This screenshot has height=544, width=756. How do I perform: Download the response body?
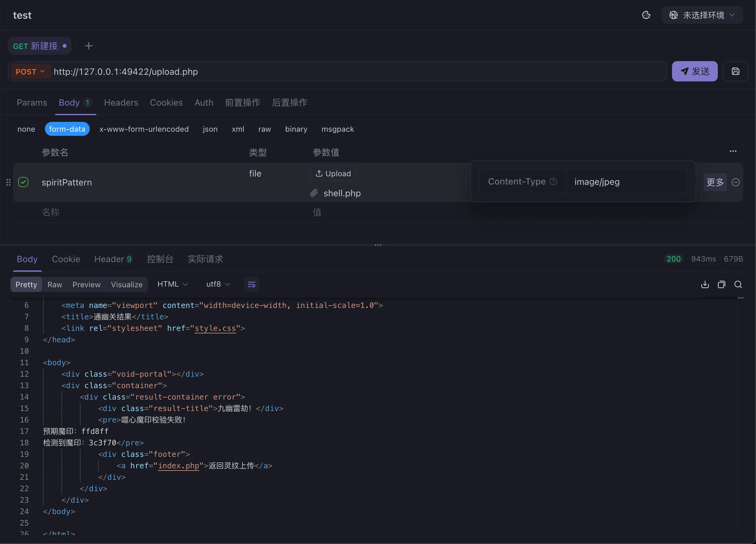[705, 284]
